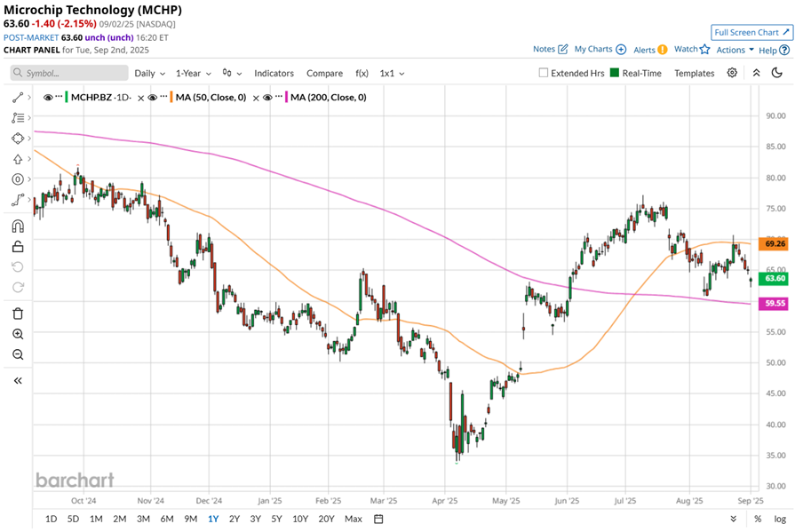803x532 pixels.
Task: Expand the shapes tool flyout arrow
Action: click(29, 139)
